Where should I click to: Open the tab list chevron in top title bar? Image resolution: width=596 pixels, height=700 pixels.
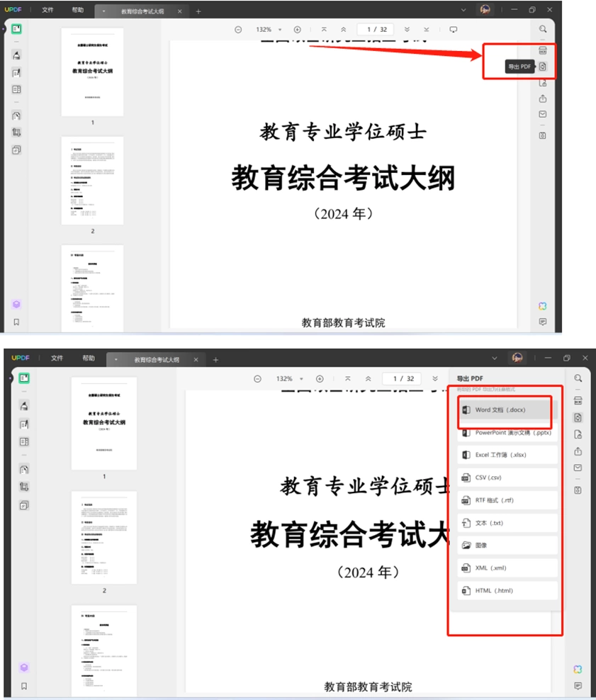(x=463, y=10)
